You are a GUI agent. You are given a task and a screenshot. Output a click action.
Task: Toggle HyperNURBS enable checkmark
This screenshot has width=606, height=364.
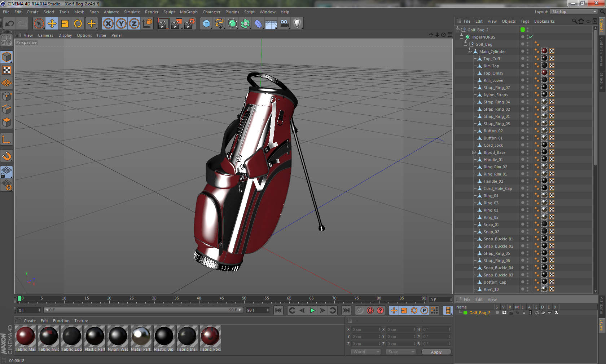click(x=531, y=37)
